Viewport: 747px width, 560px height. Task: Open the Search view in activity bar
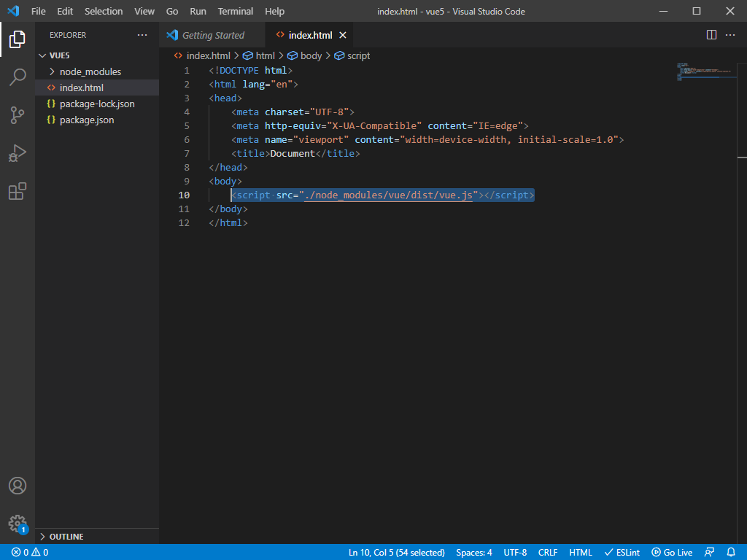18,77
